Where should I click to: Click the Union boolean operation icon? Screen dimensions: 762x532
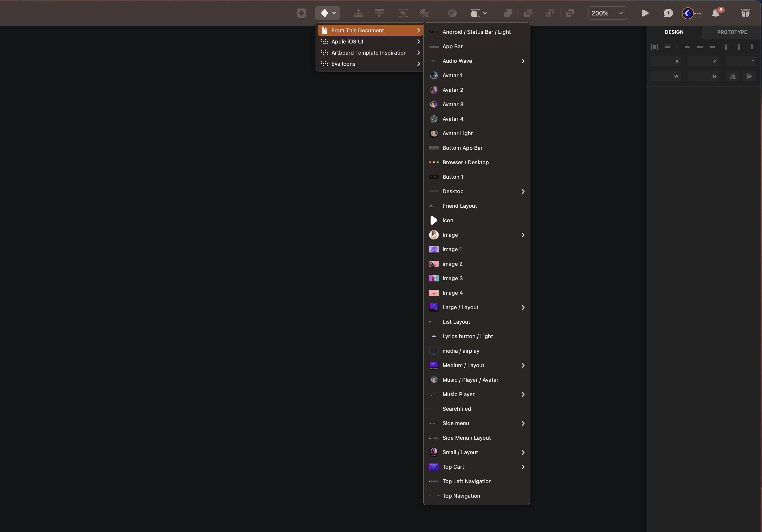(x=508, y=13)
